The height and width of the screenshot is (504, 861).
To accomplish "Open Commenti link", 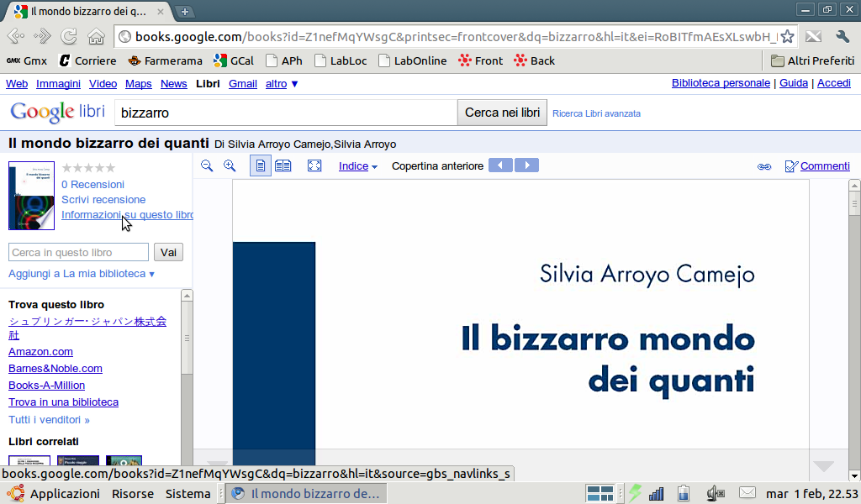I will point(825,166).
